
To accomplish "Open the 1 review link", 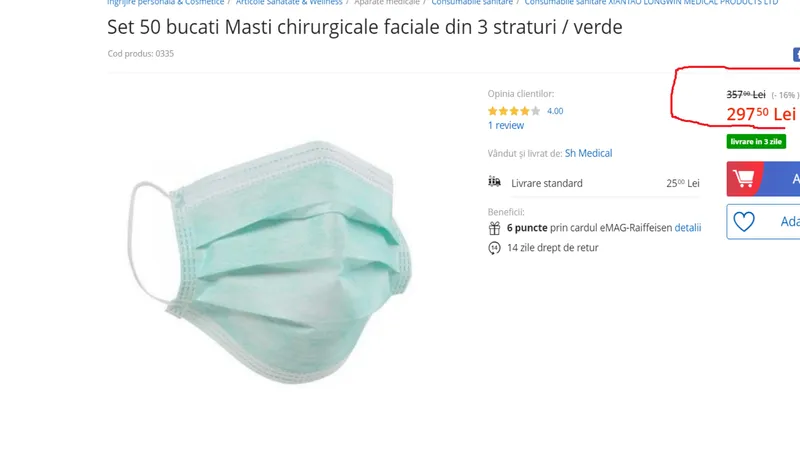I will click(x=506, y=126).
